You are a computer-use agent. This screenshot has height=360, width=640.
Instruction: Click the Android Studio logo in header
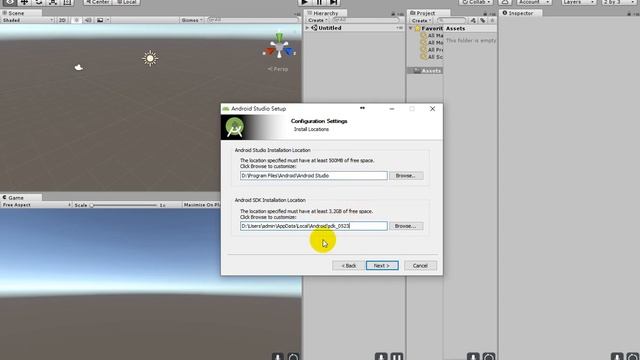point(235,127)
